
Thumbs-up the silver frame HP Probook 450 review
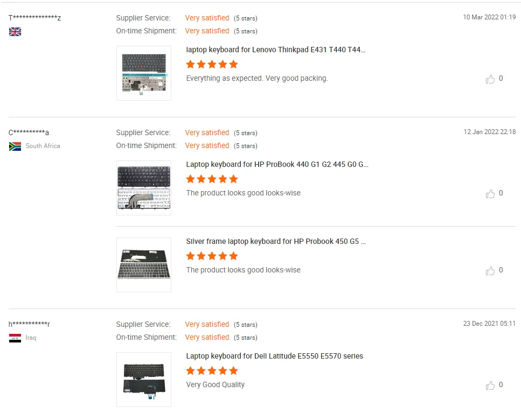click(x=490, y=271)
